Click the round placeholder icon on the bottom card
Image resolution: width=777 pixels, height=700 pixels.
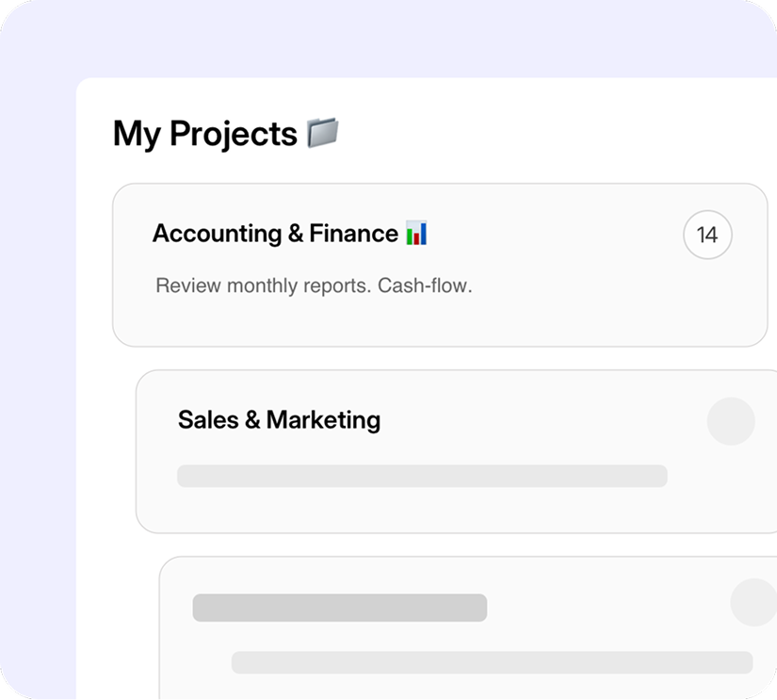click(751, 603)
